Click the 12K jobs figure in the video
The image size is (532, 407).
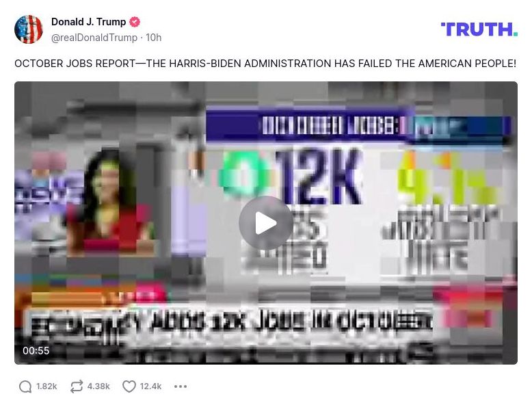317,176
